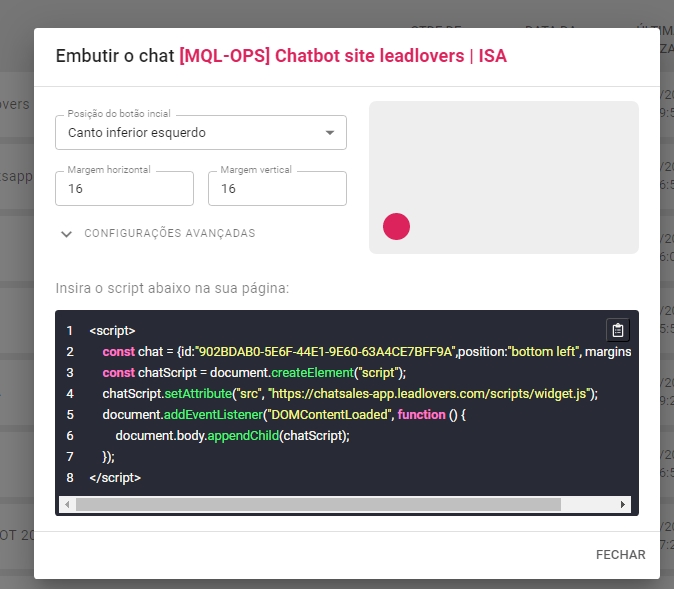Expand Configurações Avançadas section
The width and height of the screenshot is (674, 589).
158,233
